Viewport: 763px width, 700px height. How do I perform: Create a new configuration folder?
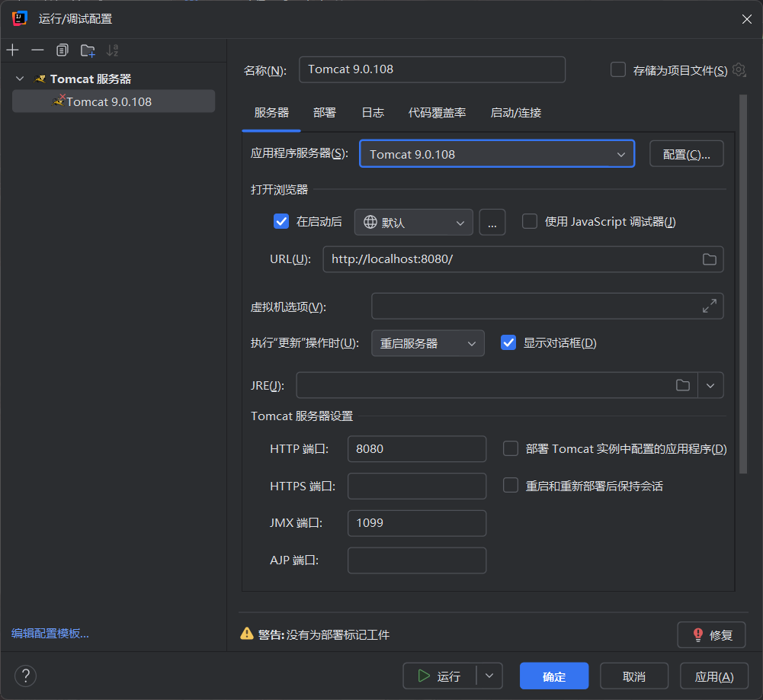tap(88, 50)
